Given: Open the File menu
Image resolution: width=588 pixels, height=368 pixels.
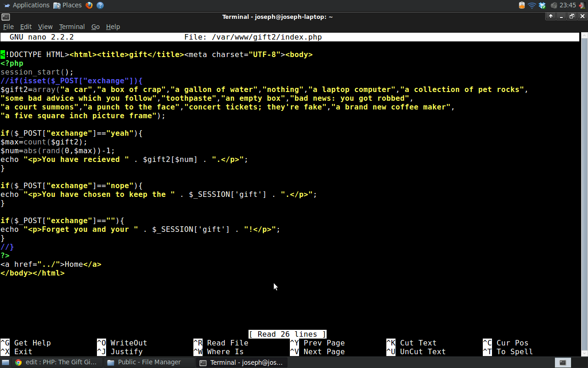Looking at the screenshot, I should tap(8, 27).
